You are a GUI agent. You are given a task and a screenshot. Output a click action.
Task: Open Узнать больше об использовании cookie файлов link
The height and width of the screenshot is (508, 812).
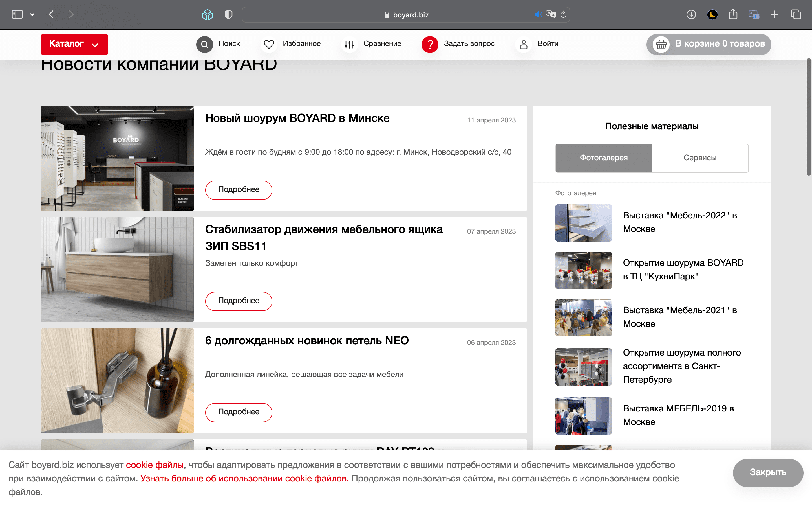tap(244, 478)
